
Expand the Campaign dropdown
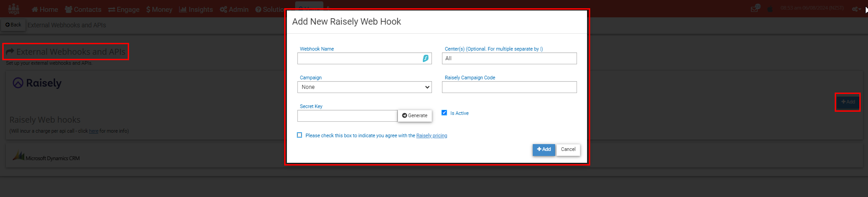click(x=364, y=87)
